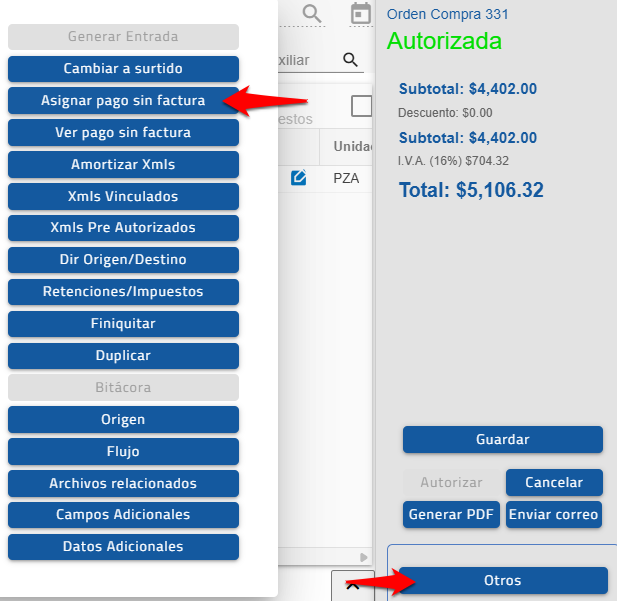This screenshot has height=601, width=617.
Task: Open the Otros options menu
Action: tap(502, 580)
